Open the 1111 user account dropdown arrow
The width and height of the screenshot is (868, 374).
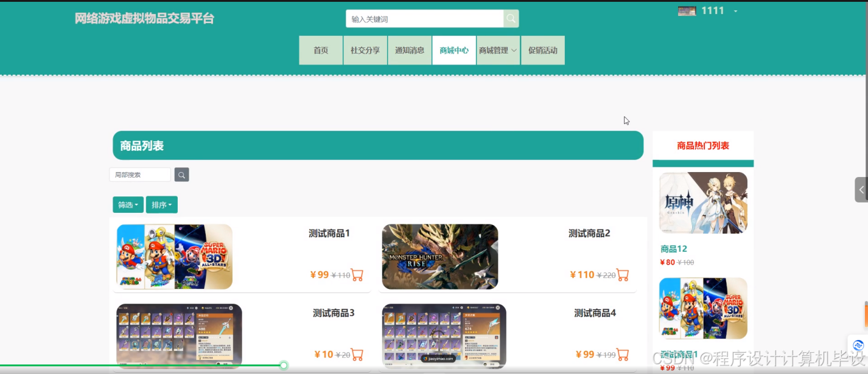pos(735,11)
